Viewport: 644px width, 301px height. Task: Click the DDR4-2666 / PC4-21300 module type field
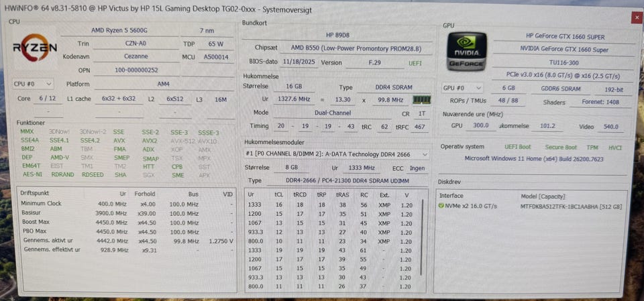point(347,181)
